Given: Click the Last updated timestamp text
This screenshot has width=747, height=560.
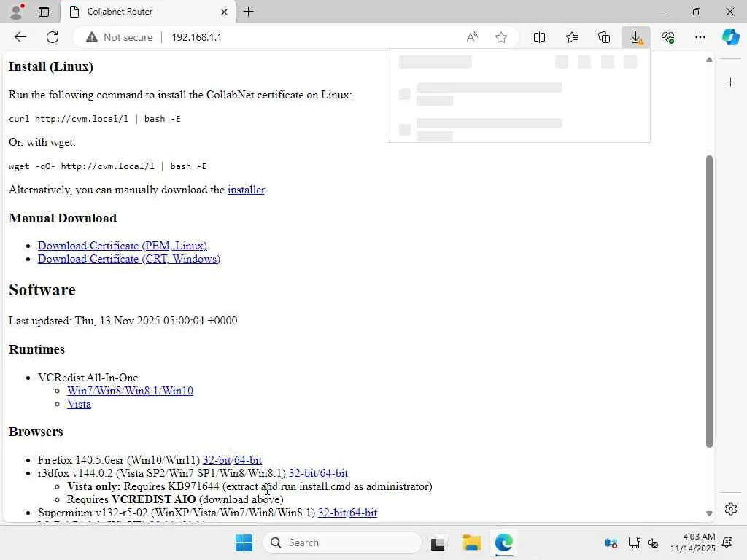Looking at the screenshot, I should tap(123, 321).
